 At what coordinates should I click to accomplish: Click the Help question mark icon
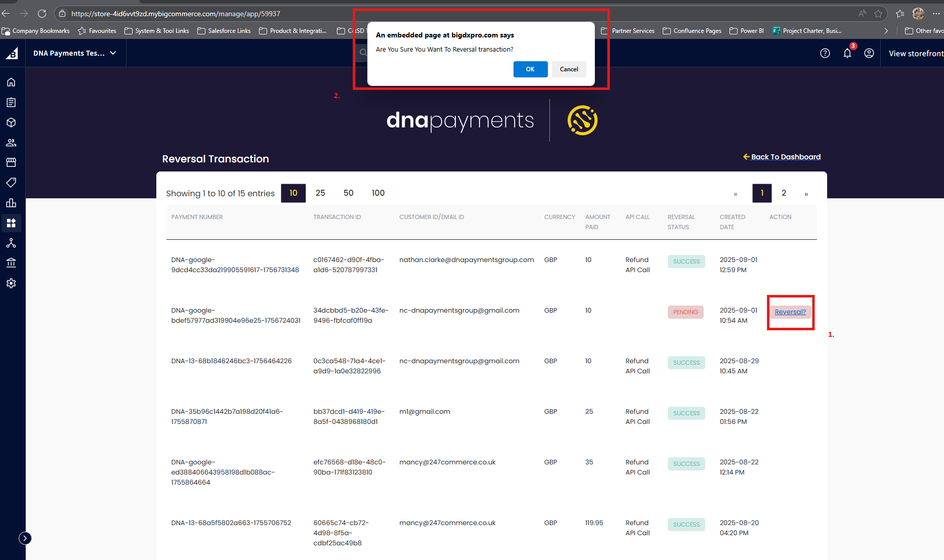click(x=825, y=53)
